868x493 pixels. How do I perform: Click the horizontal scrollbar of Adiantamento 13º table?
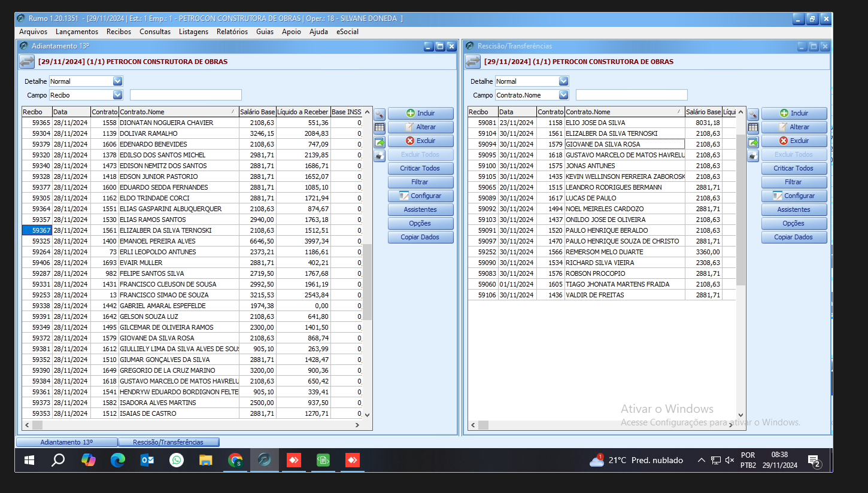192,425
